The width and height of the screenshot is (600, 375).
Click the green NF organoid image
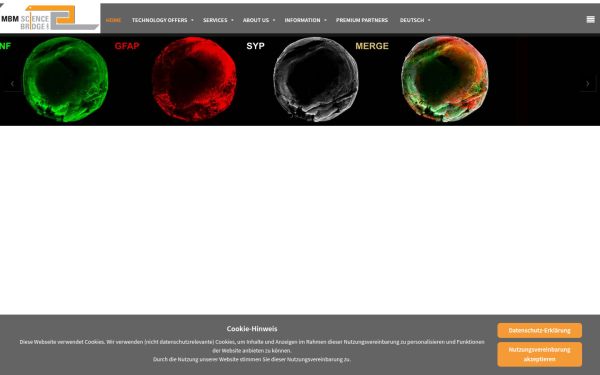pyautogui.click(x=65, y=80)
